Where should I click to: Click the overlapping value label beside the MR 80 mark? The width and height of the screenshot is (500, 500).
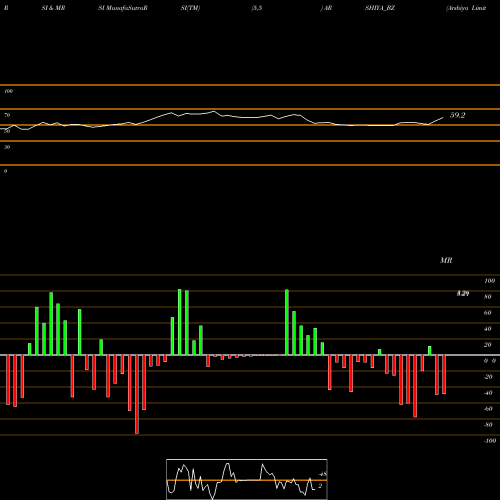pos(463,293)
